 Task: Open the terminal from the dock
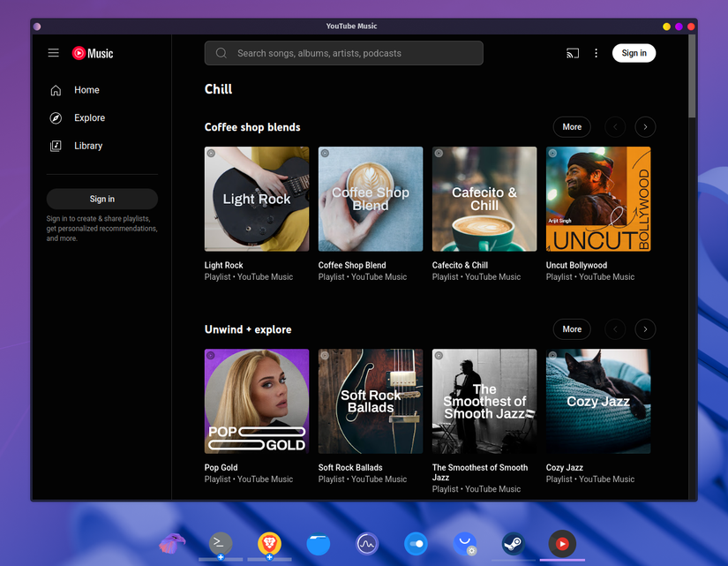pos(220,544)
